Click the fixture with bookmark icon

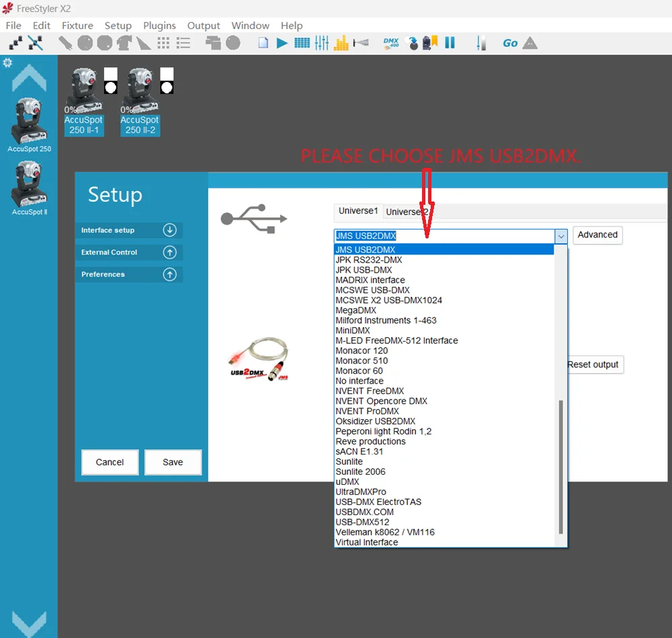(x=430, y=43)
